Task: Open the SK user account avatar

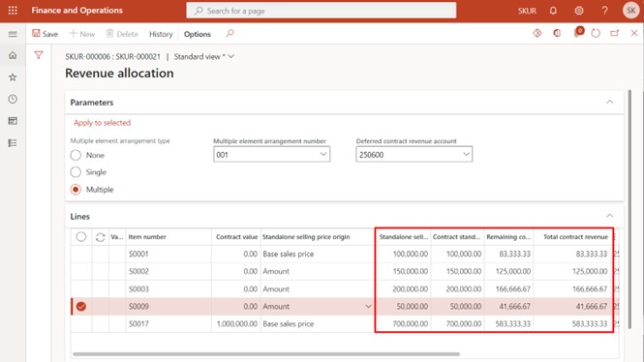Action: (x=630, y=11)
